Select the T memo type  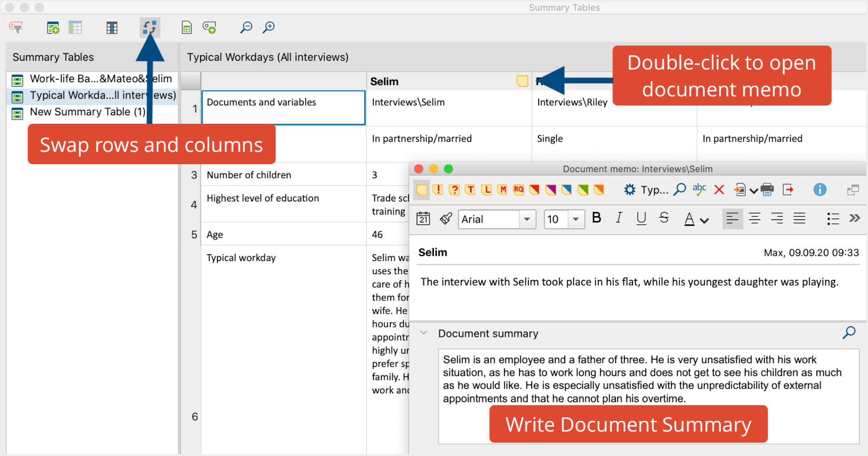tap(470, 190)
